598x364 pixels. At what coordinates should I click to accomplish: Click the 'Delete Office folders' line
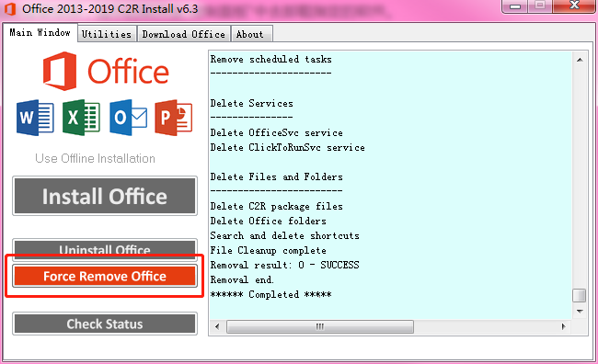click(x=268, y=222)
